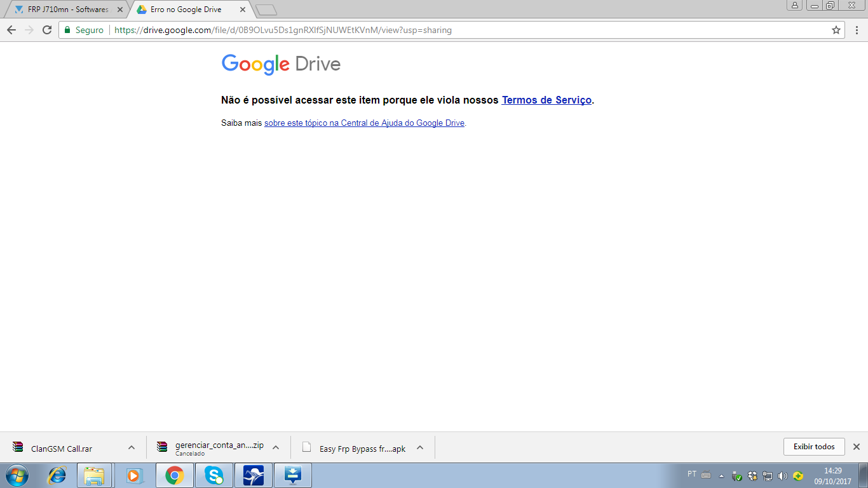The image size is (868, 488).
Task: Reload the Google Drive error page
Action: pyautogui.click(x=47, y=30)
